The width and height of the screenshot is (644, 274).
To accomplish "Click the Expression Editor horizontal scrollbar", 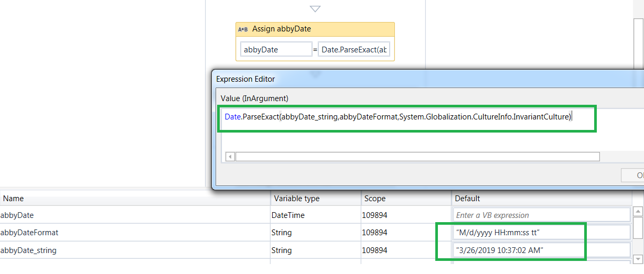I will tap(417, 157).
